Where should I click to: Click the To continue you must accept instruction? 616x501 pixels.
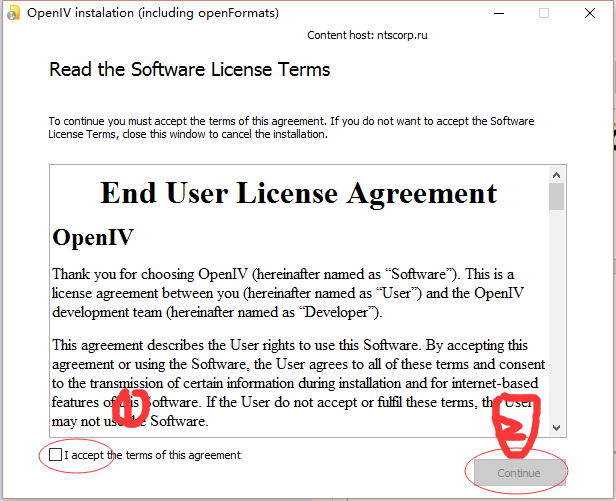291,127
